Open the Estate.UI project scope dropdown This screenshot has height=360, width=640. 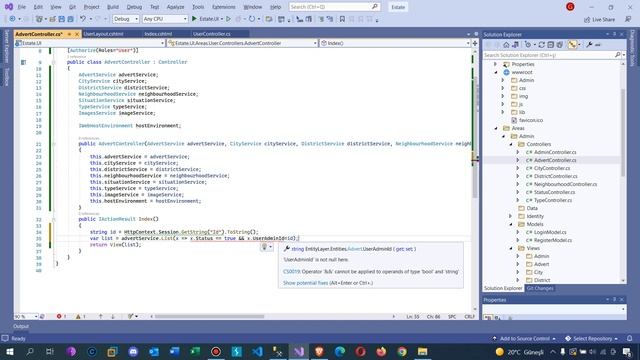(x=89, y=43)
